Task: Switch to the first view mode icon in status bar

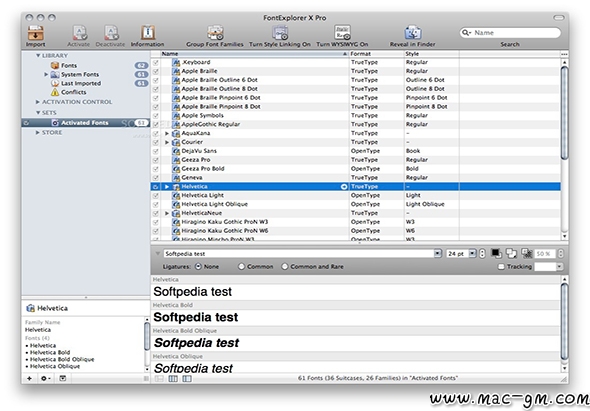Action: coord(159,379)
